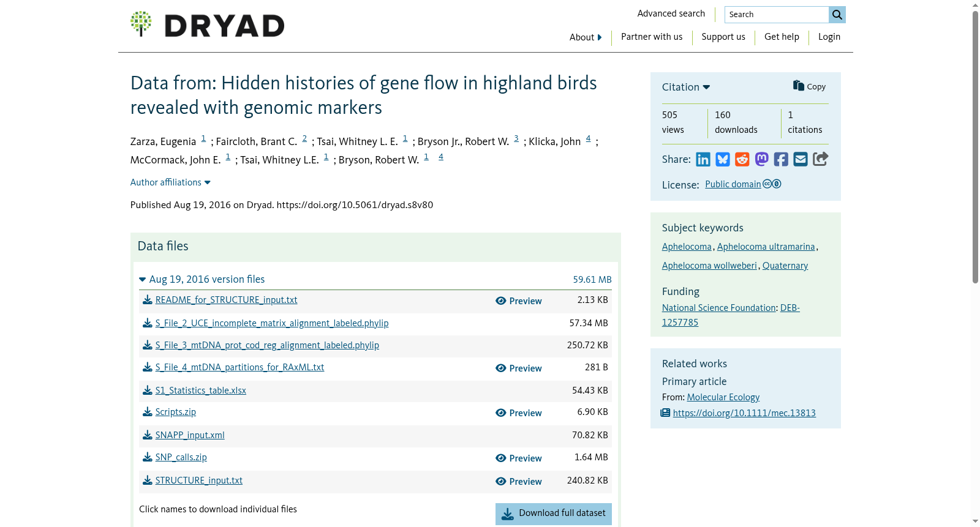Share dataset on Mastodon

coord(762,159)
